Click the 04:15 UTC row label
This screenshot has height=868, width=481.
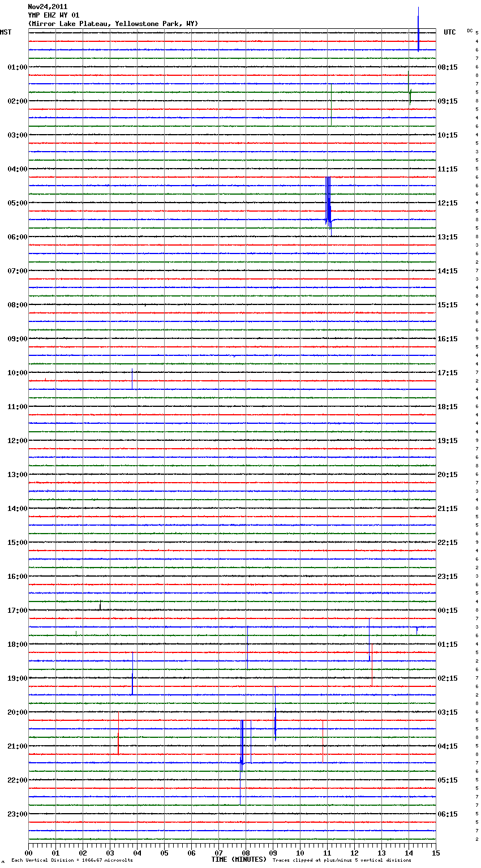point(448,746)
